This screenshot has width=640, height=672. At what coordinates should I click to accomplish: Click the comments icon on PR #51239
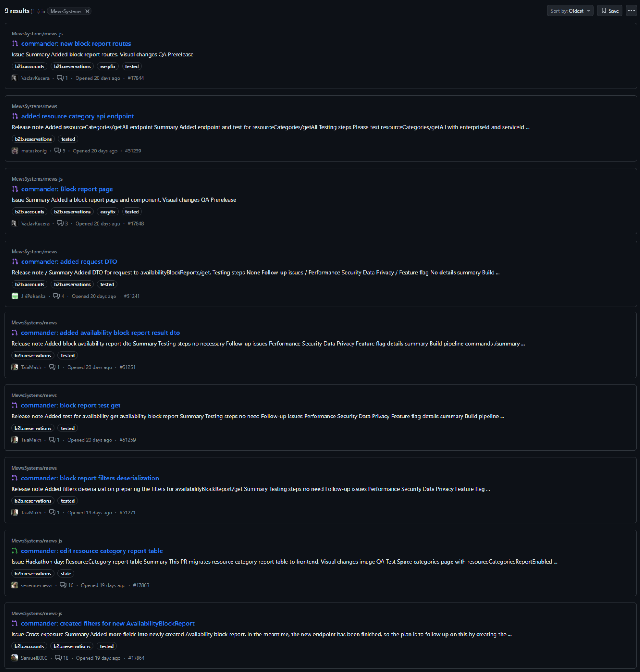pos(57,151)
